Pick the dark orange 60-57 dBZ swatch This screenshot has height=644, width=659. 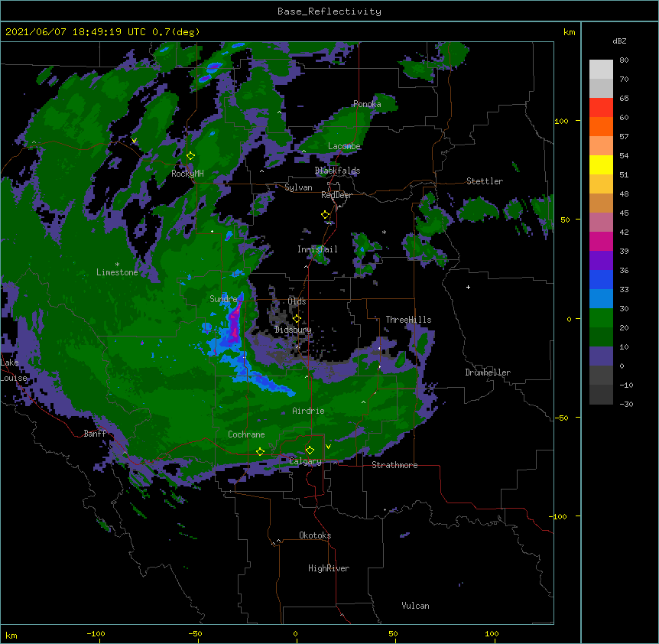601,126
